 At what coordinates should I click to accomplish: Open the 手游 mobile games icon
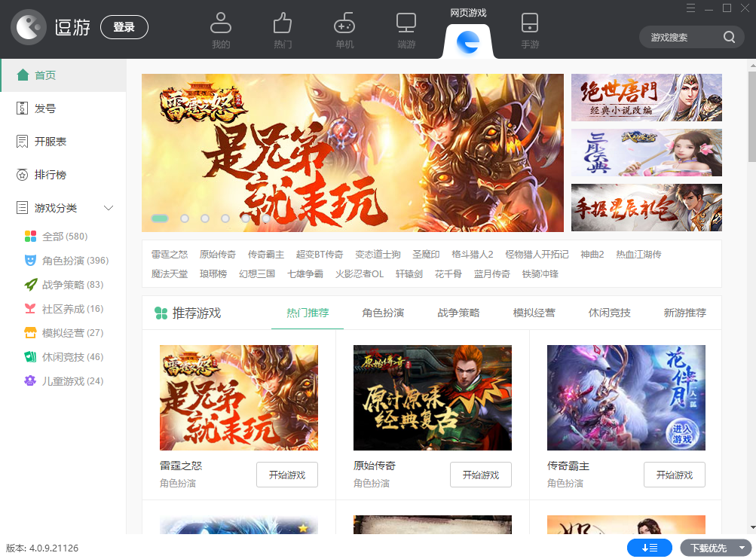point(530,23)
